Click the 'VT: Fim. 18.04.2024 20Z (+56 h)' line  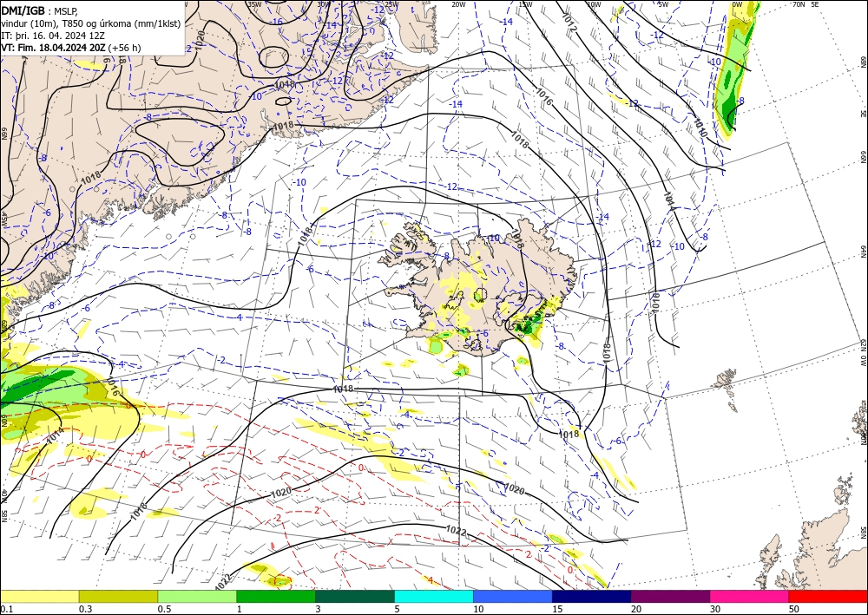click(71, 48)
